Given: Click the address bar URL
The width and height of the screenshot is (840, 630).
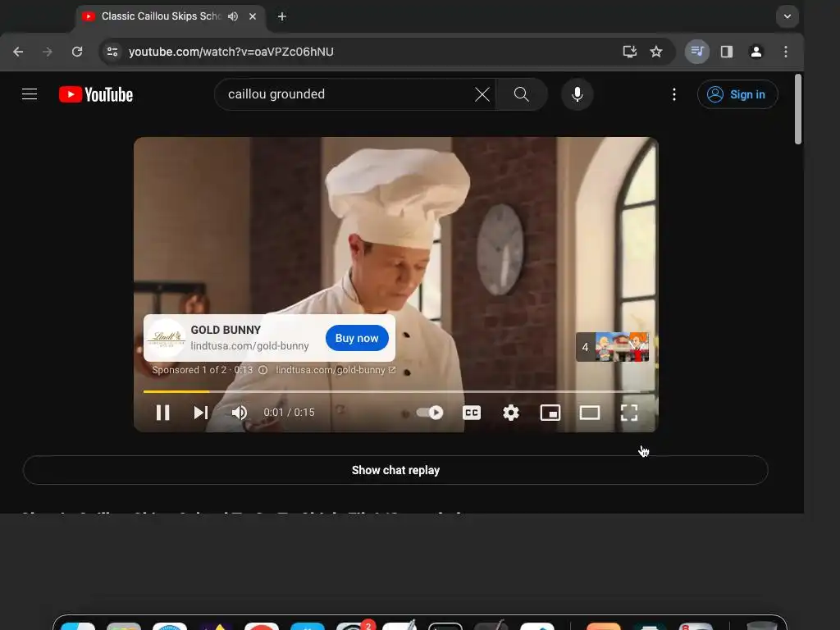Looking at the screenshot, I should (231, 52).
